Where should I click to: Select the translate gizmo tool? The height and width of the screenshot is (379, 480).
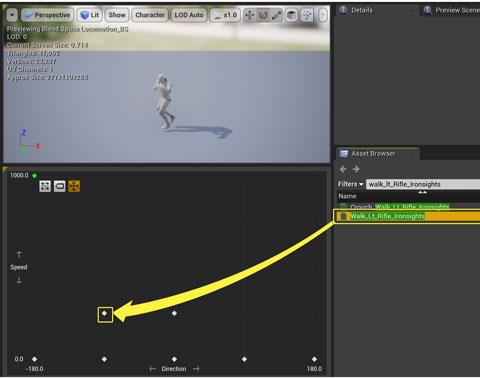coord(249,15)
